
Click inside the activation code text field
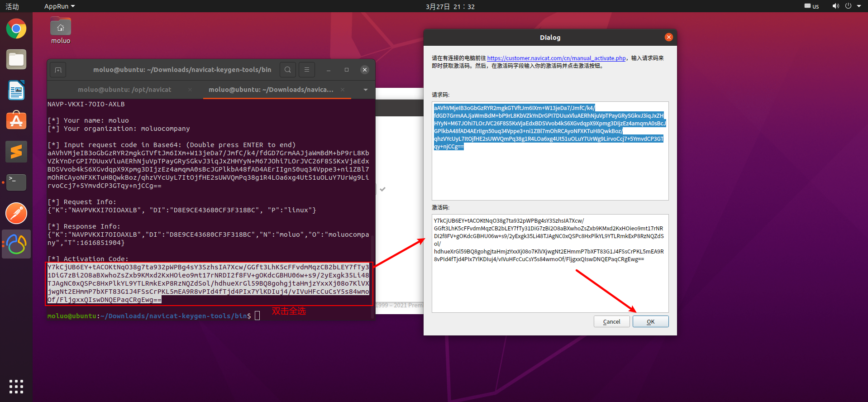tap(550, 263)
